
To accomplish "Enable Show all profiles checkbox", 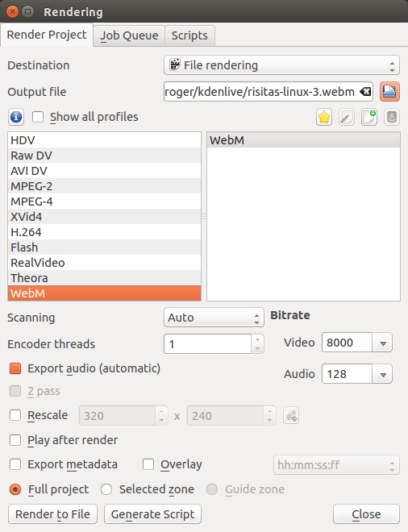I will tap(38, 117).
